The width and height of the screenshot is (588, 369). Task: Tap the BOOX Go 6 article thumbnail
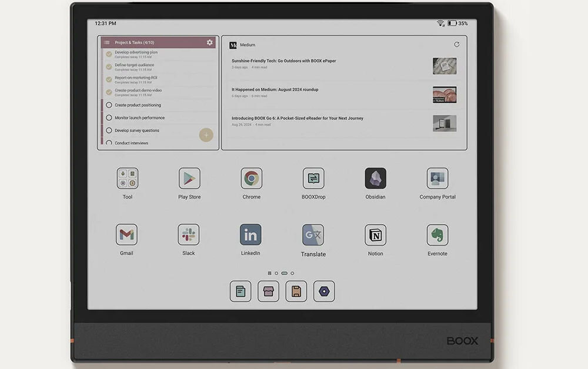[445, 123]
